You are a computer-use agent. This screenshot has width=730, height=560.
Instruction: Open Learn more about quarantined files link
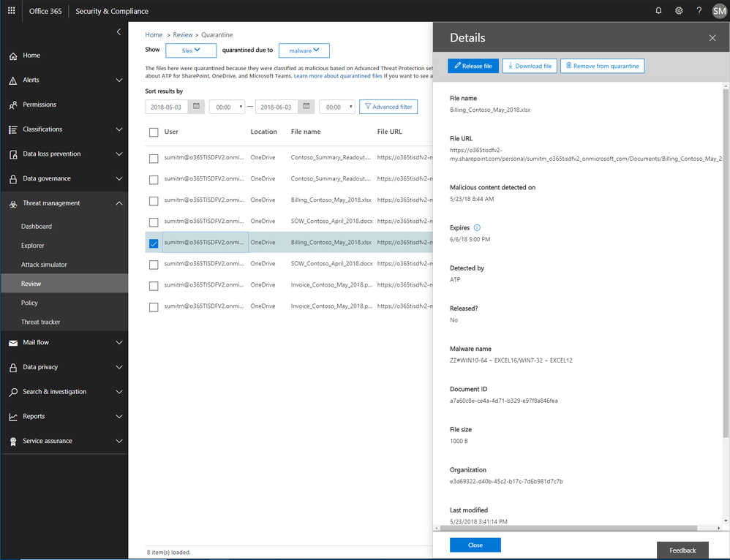[x=337, y=76]
